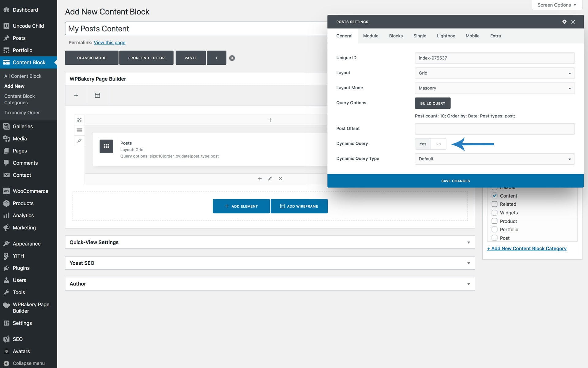Uncheck the Content category checkbox
This screenshot has width=588, height=368.
click(x=494, y=196)
